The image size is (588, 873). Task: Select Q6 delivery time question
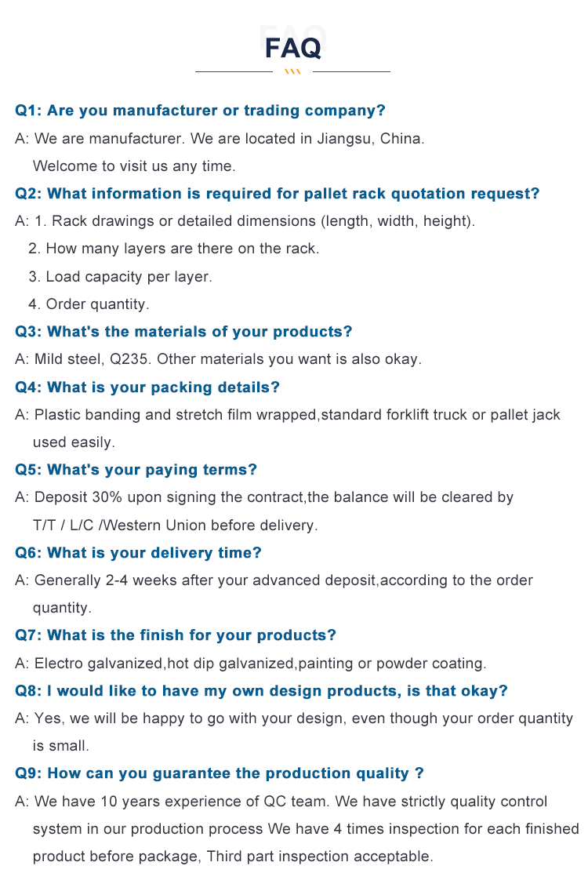point(138,552)
